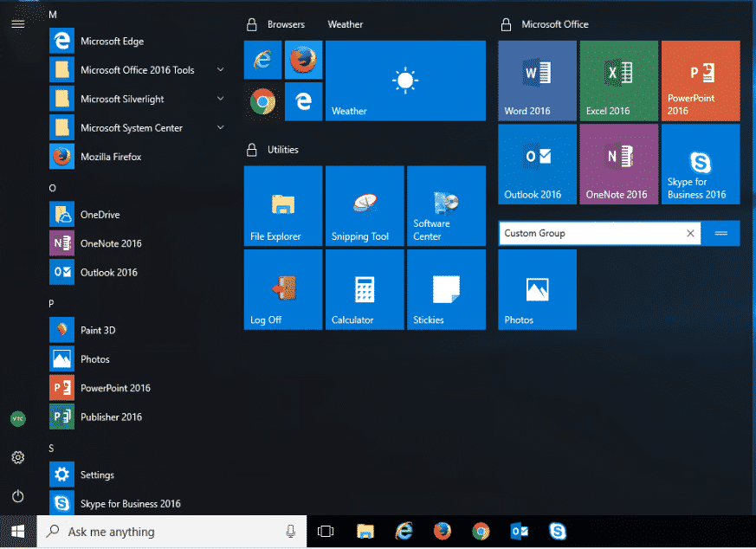
Task: Launch the Excel 2016 tile
Action: 618,81
